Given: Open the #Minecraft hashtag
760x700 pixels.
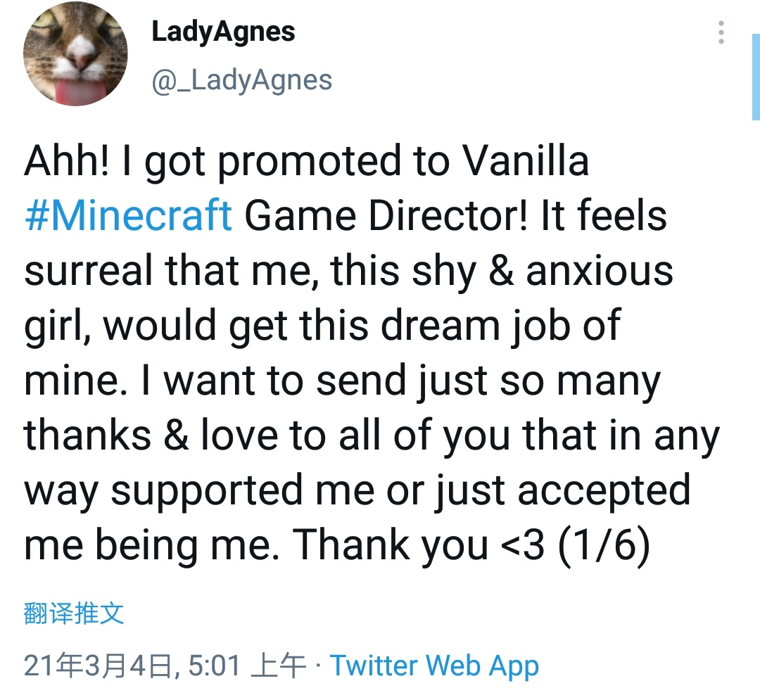Looking at the screenshot, I should pyautogui.click(x=128, y=215).
